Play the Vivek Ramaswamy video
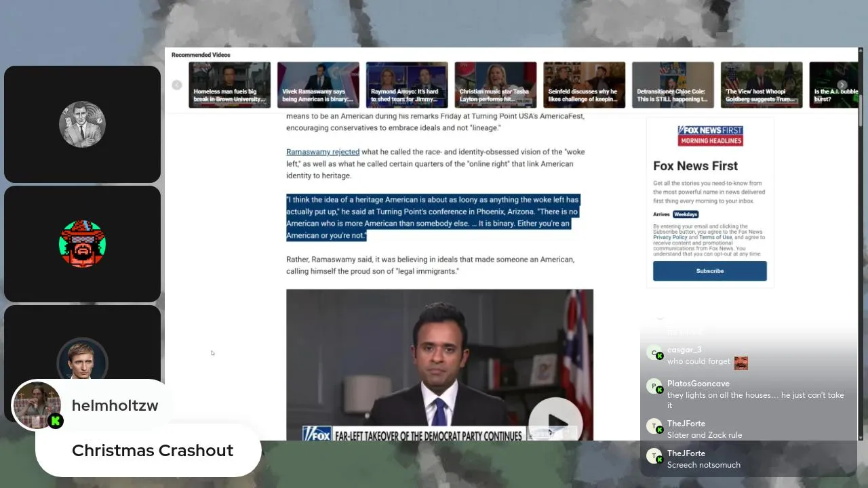Image resolution: width=868 pixels, height=488 pixels. point(555,424)
